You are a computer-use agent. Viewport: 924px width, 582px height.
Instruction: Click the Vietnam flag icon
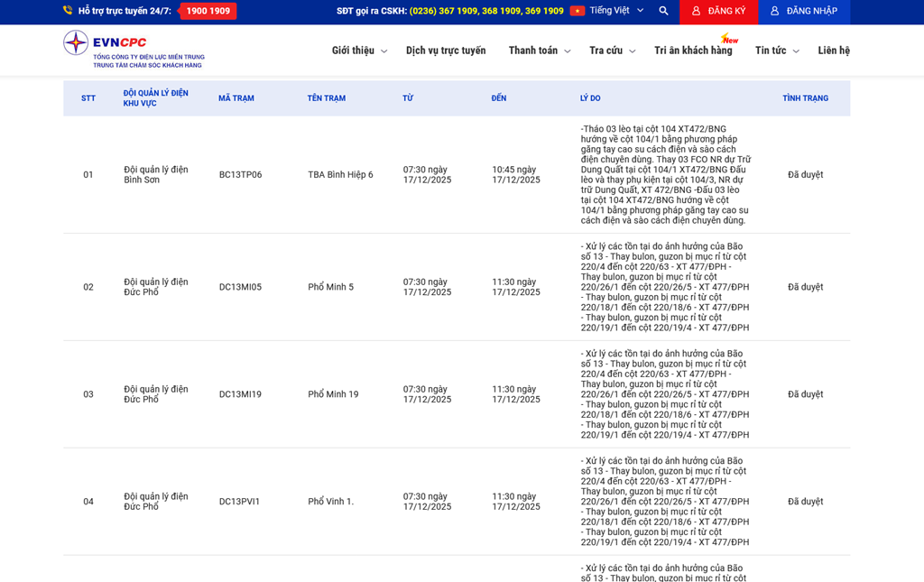coord(577,11)
